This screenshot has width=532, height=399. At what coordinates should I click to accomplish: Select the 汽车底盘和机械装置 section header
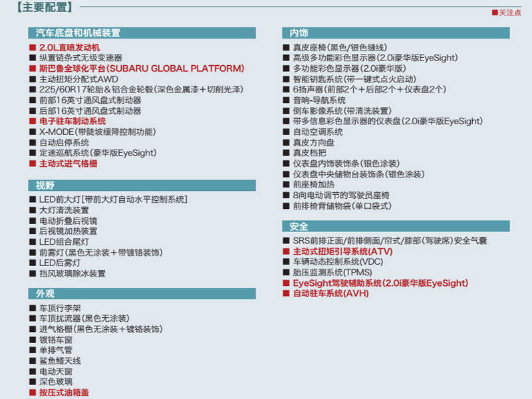pos(142,33)
